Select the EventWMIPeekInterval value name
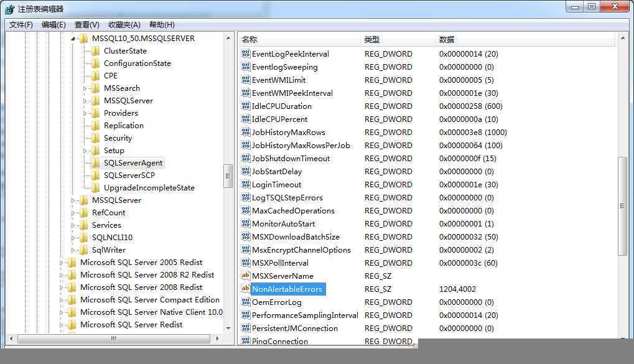 (292, 93)
